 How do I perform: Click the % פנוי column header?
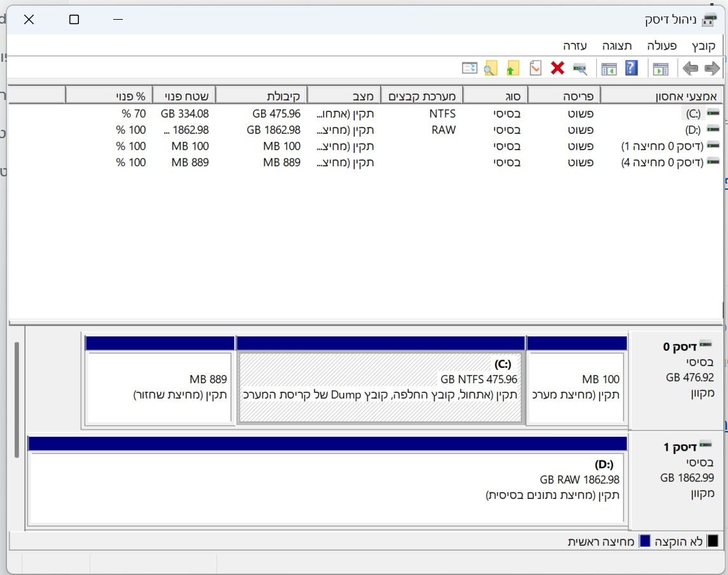click(x=109, y=96)
